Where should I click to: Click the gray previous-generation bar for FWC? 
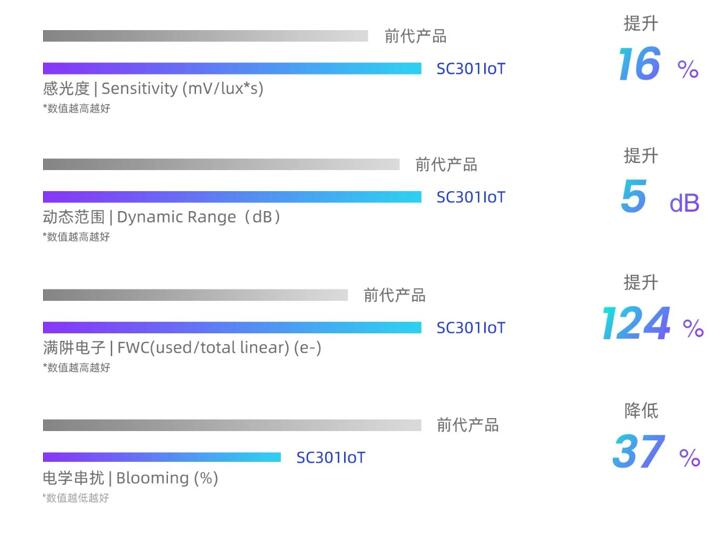195,295
